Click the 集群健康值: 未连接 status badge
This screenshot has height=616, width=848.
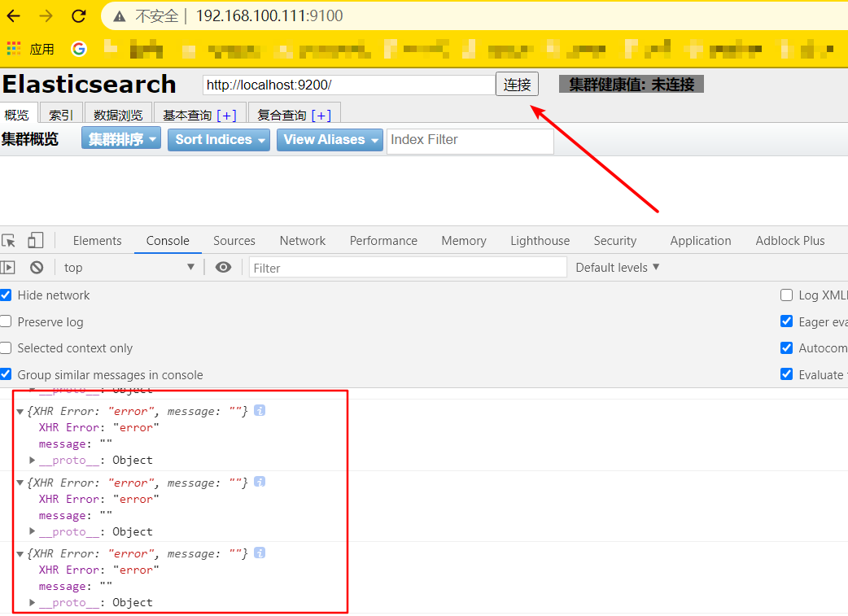coord(632,84)
